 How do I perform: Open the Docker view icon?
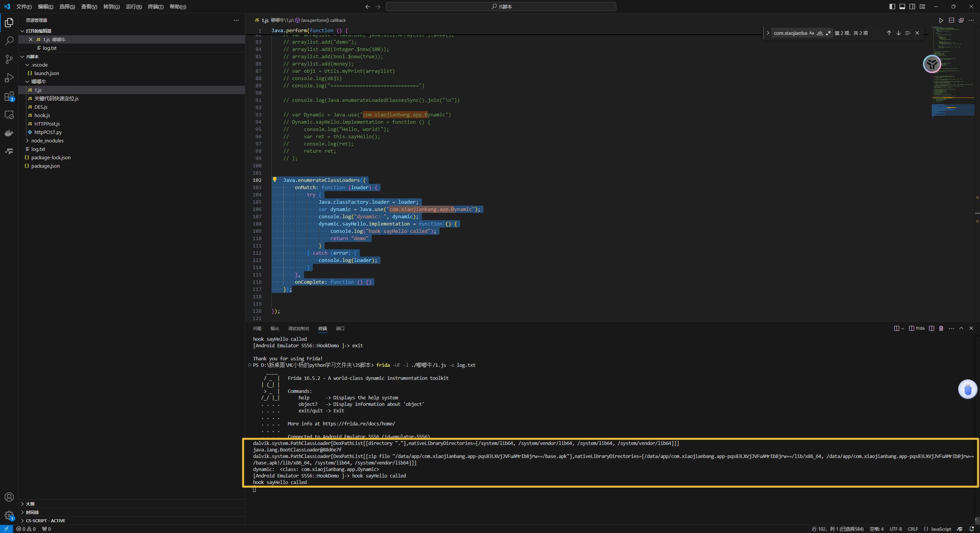(9, 133)
